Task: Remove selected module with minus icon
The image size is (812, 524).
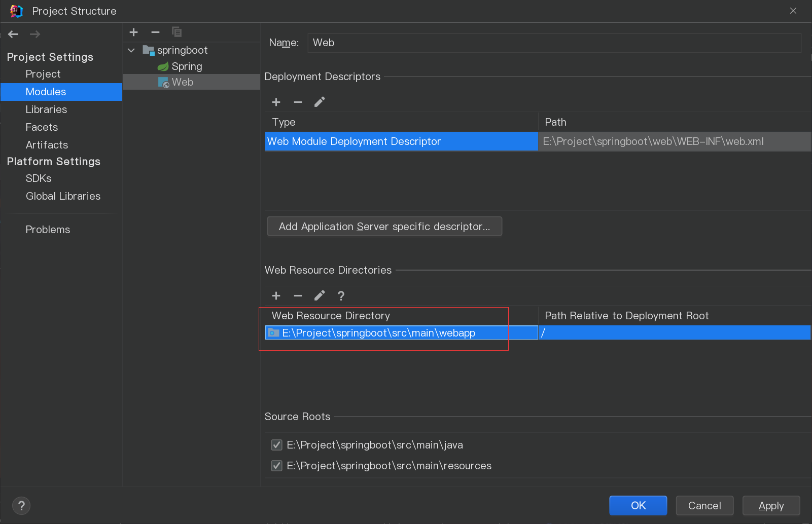Action: coord(156,32)
